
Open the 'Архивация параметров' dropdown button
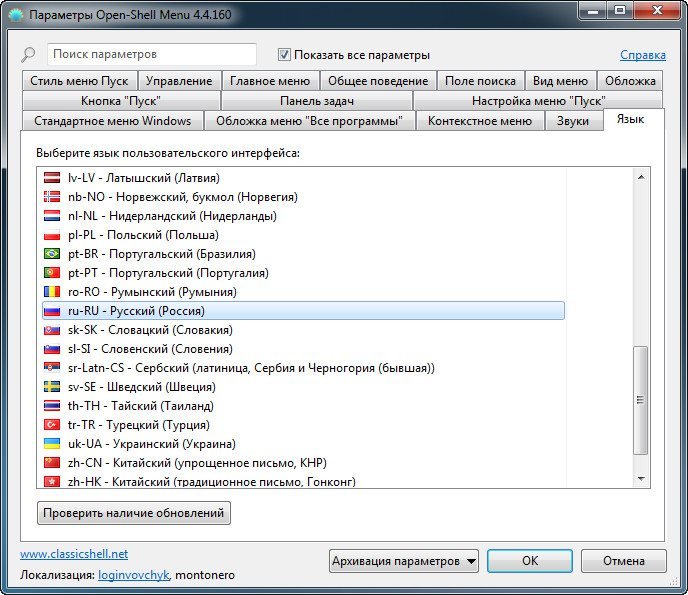click(x=404, y=561)
